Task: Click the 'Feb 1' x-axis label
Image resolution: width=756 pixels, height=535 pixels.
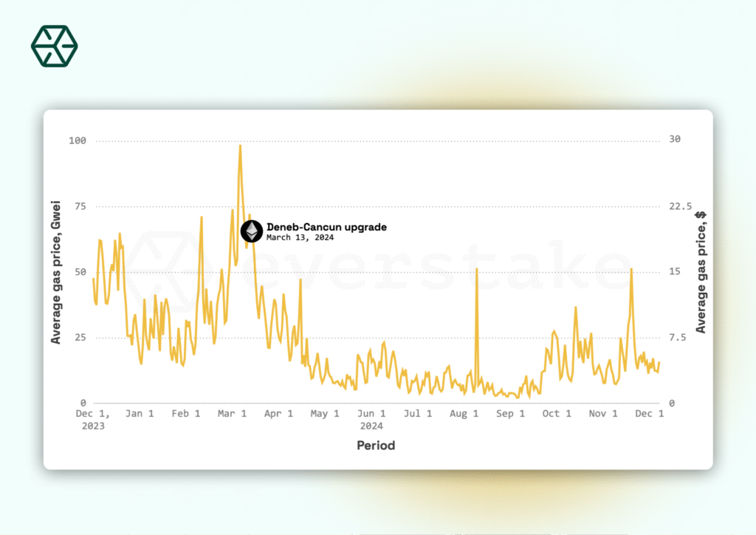Action: coord(185,413)
